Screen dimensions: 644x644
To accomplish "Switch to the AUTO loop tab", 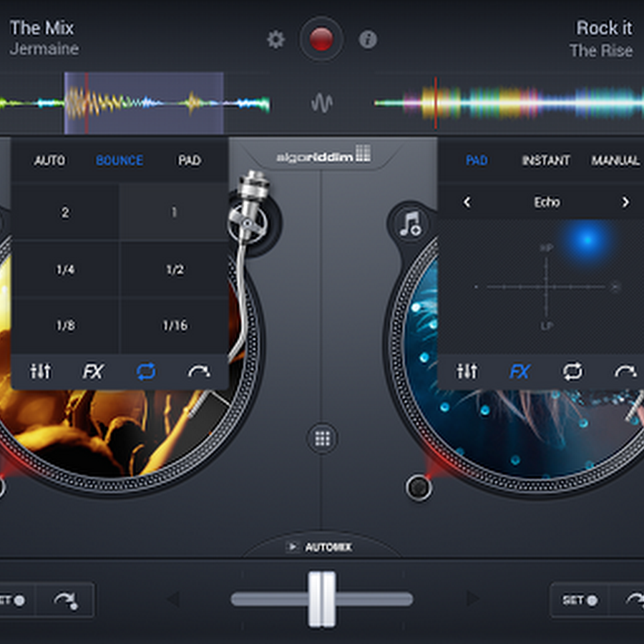I will click(x=49, y=160).
